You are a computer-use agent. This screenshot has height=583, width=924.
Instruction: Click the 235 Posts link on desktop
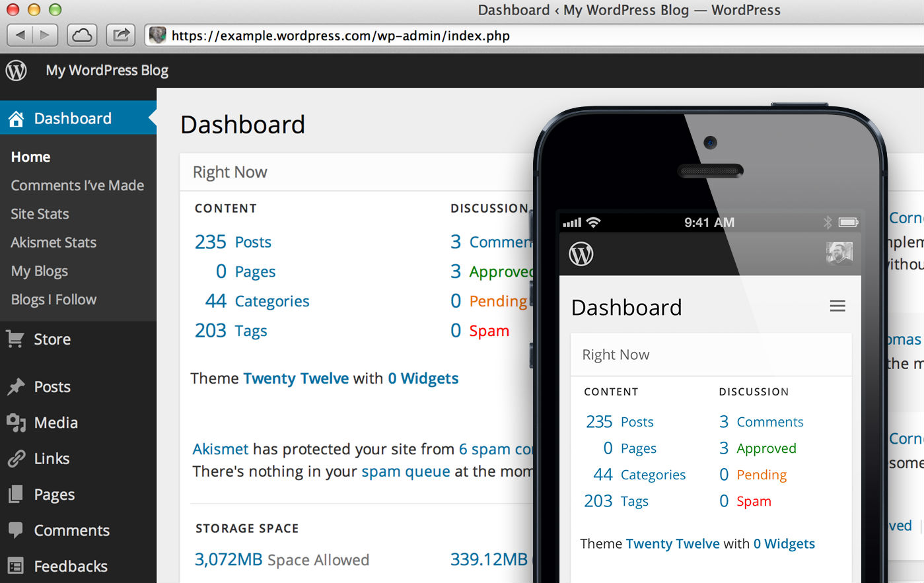233,242
